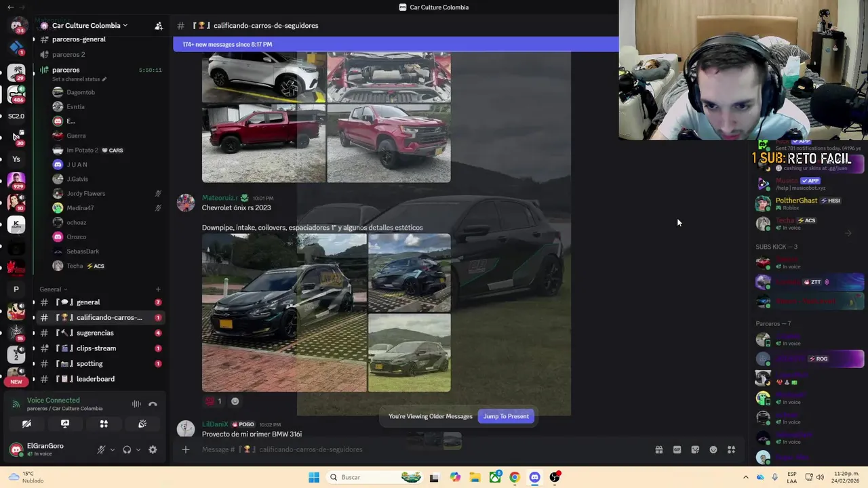868x488 pixels.
Task: Start an activity in voice panel
Action: (x=104, y=424)
